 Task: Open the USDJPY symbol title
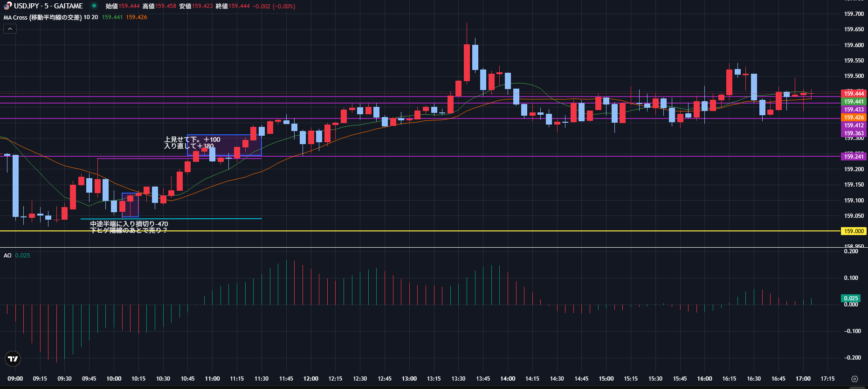48,6
